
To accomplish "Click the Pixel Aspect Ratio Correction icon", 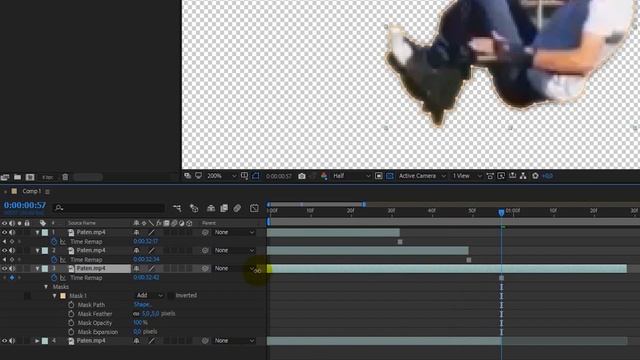I will (x=490, y=176).
